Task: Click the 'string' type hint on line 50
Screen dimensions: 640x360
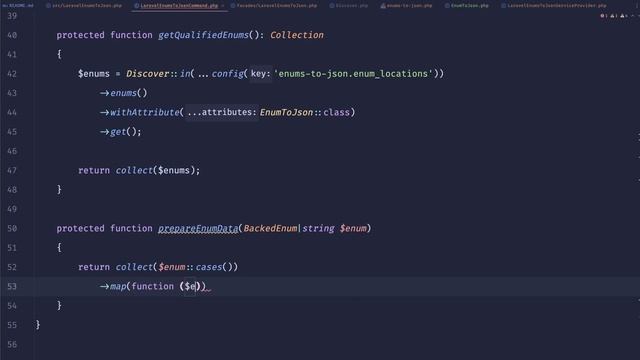Action: (x=318, y=229)
